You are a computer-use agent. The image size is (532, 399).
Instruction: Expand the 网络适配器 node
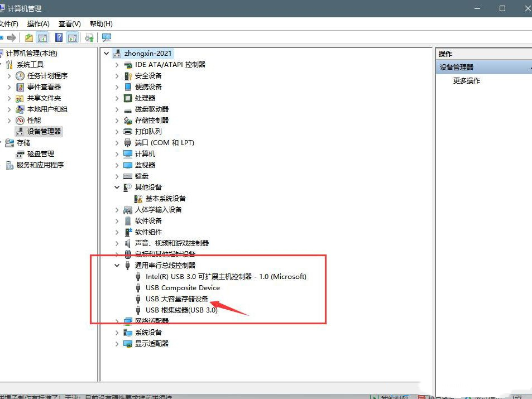[116, 321]
